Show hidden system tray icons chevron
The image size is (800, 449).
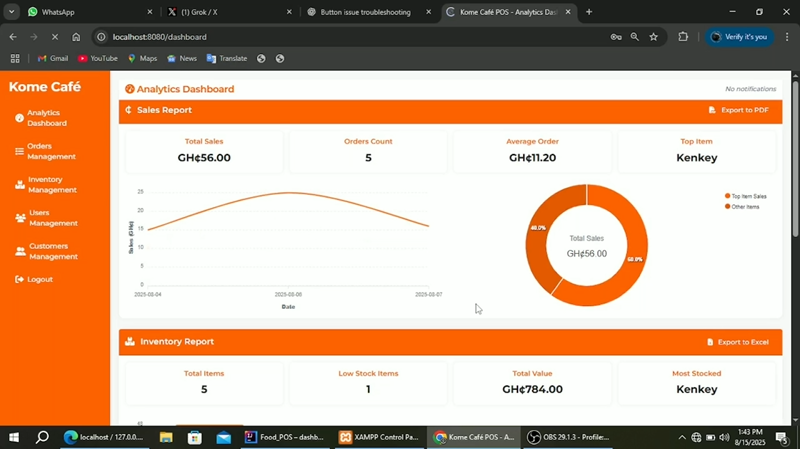coord(682,437)
